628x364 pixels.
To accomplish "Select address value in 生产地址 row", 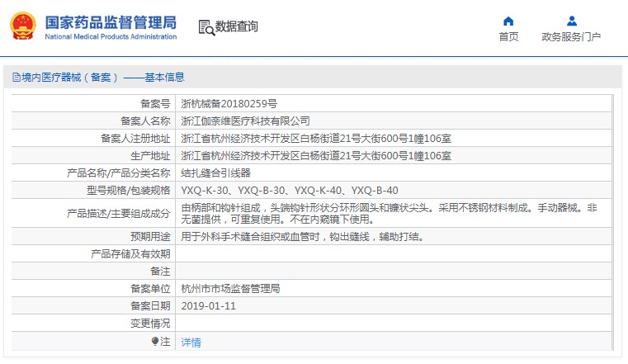I will [x=316, y=156].
